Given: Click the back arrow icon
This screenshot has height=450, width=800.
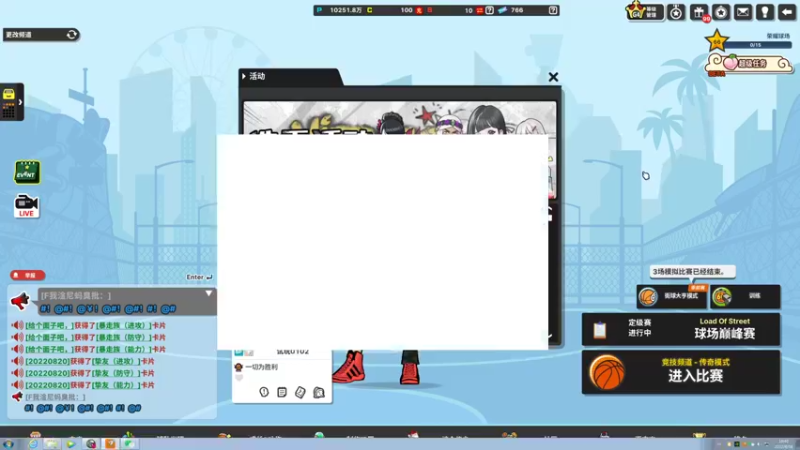Looking at the screenshot, I should pos(787,12).
